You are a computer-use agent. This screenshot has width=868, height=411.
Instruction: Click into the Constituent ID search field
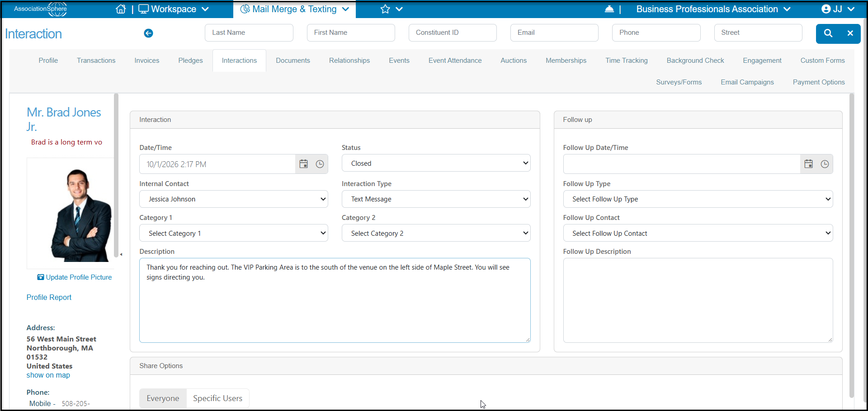pyautogui.click(x=453, y=33)
